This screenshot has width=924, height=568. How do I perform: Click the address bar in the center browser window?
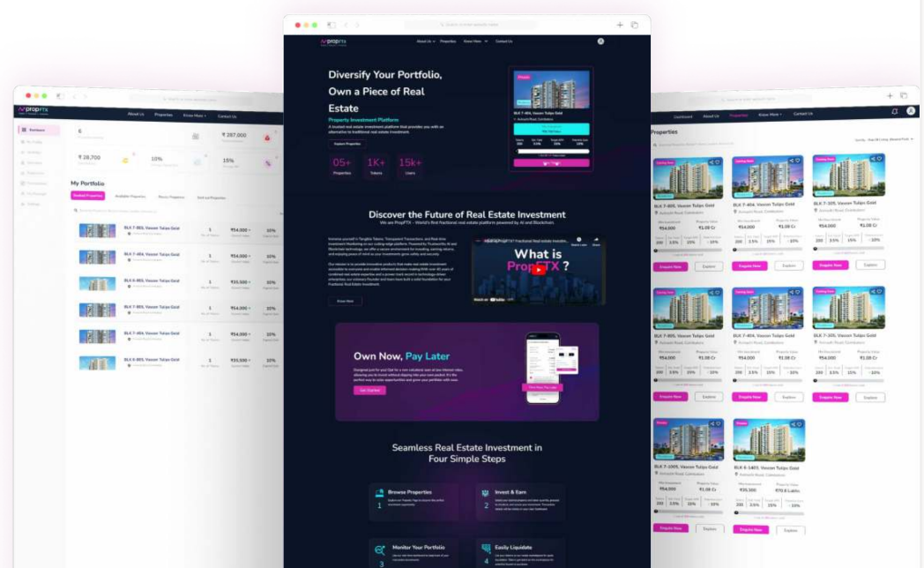point(470,25)
